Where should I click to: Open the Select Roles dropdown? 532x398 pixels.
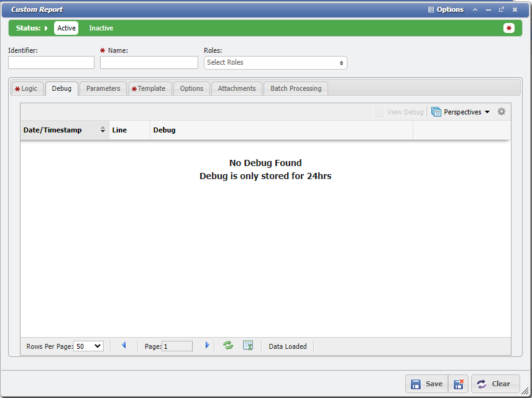[x=275, y=63]
